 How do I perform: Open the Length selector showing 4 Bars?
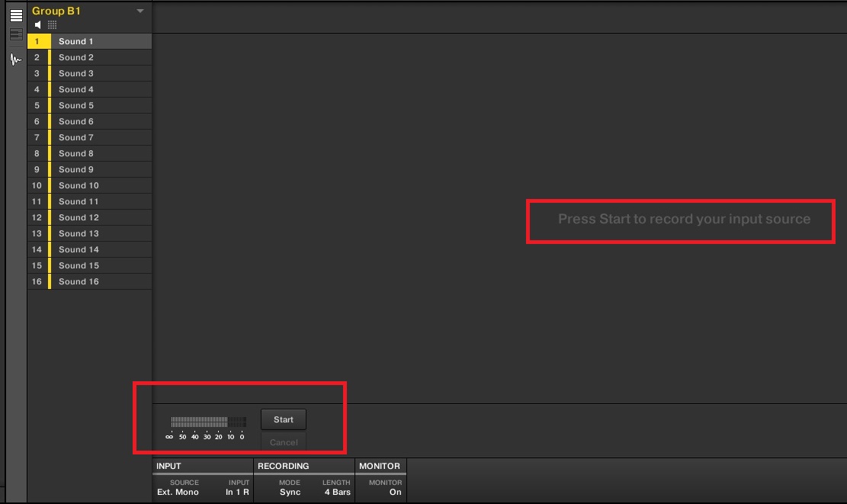pos(336,492)
